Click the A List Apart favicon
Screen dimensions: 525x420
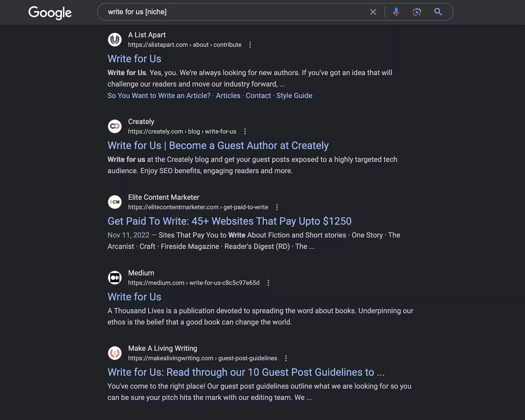tap(115, 40)
